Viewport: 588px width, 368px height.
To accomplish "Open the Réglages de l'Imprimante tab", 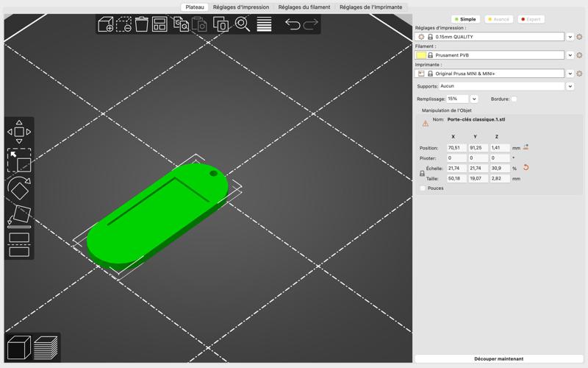I will click(370, 7).
